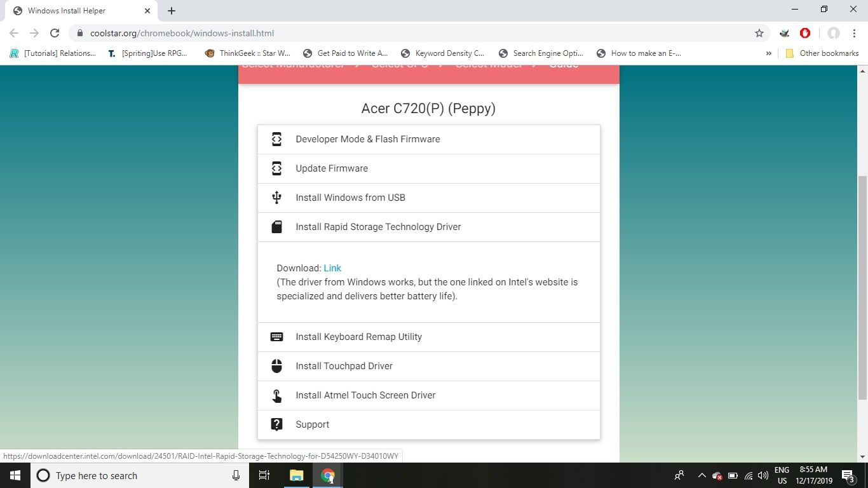Image resolution: width=868 pixels, height=488 pixels.
Task: Expand Developer Mode & Flash Firmware section
Action: tap(429, 139)
